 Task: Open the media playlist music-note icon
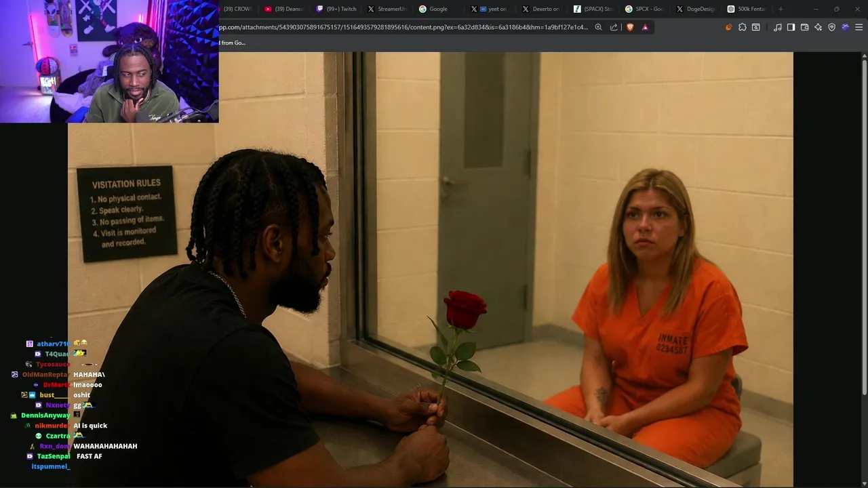click(778, 27)
